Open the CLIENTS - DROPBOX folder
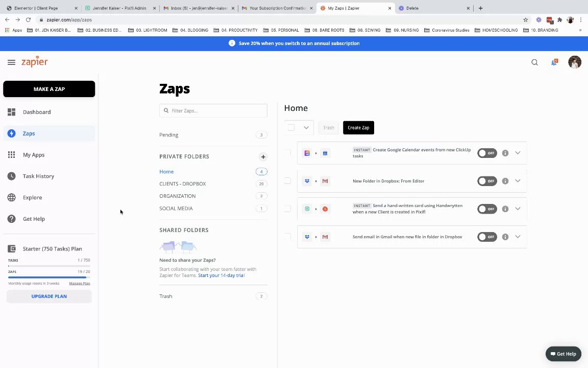 point(182,183)
